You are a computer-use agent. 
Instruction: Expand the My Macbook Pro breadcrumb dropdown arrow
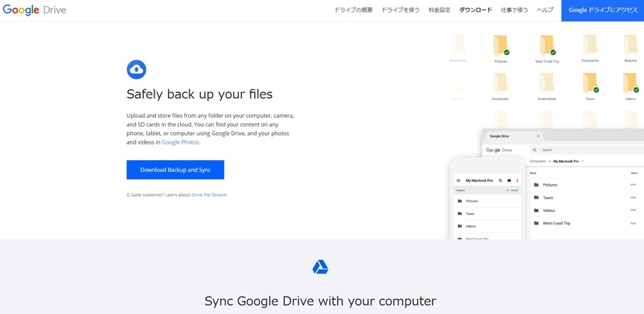(582, 162)
